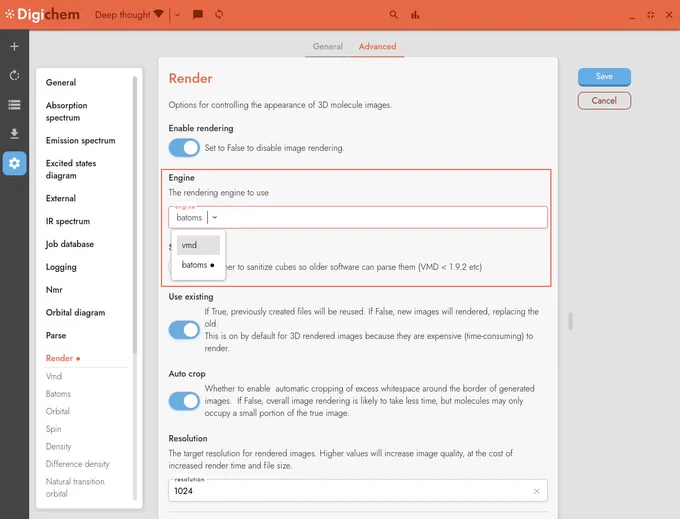Select the Render settings category
This screenshot has height=519, width=680.
tap(63, 358)
